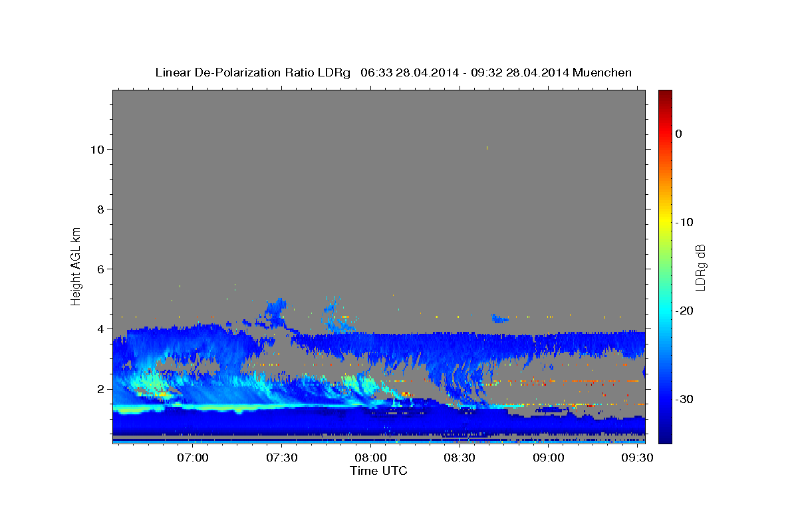Click the '09:00' time axis label

tap(548, 458)
